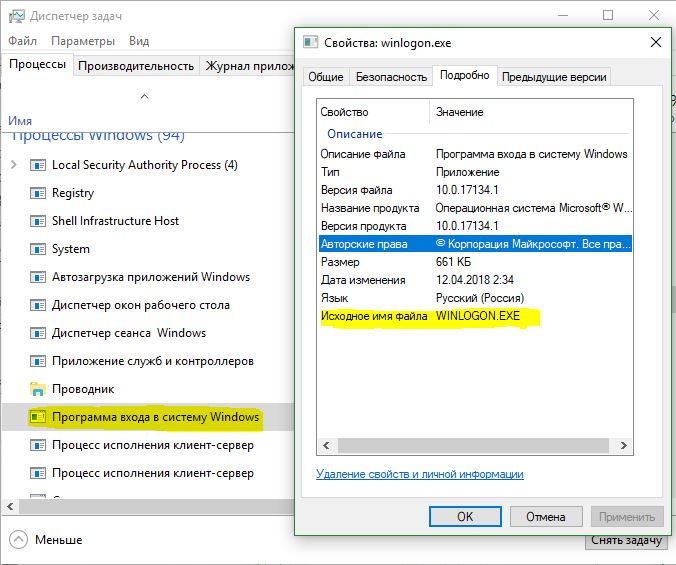Click the Имя column header in Task Manager
The width and height of the screenshot is (676, 565).
(x=20, y=121)
